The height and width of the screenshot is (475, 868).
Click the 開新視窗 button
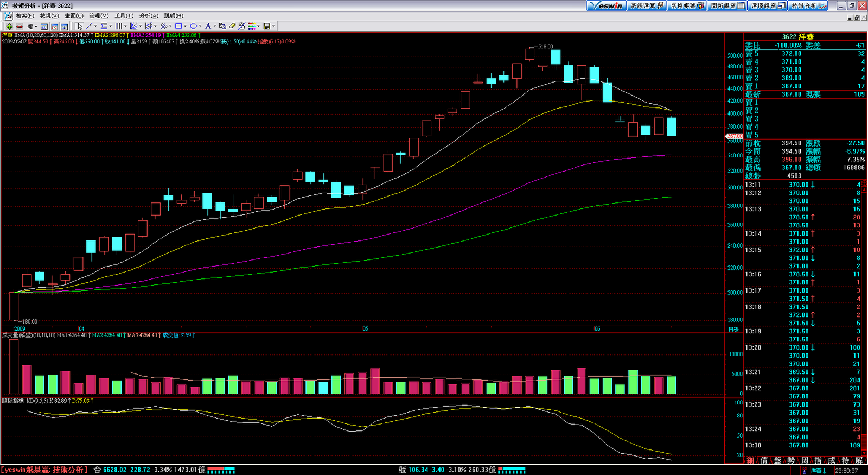tap(727, 5)
